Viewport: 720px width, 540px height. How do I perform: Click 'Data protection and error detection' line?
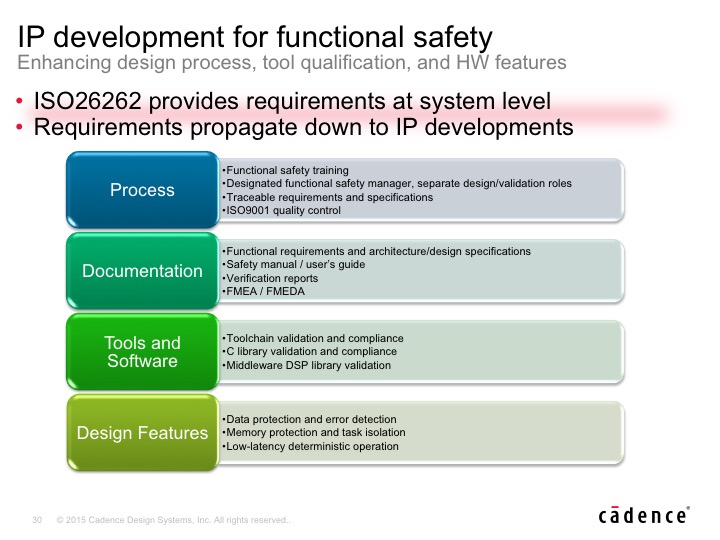(x=309, y=419)
